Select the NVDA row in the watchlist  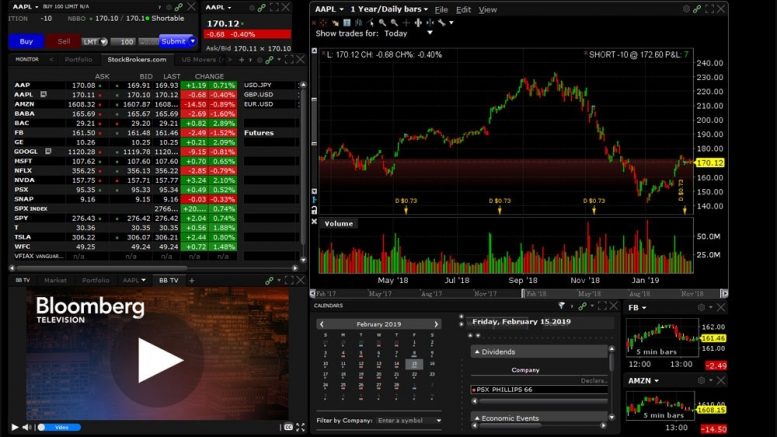(x=125, y=180)
